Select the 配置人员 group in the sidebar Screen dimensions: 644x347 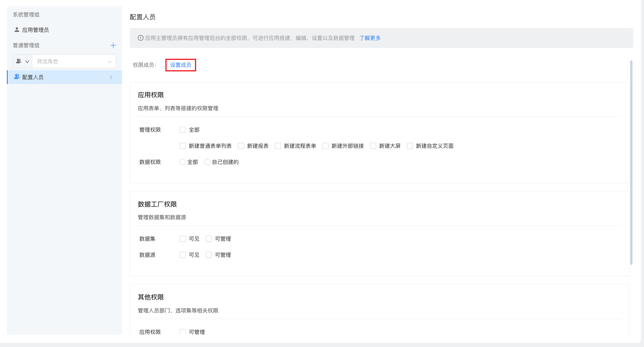point(33,77)
